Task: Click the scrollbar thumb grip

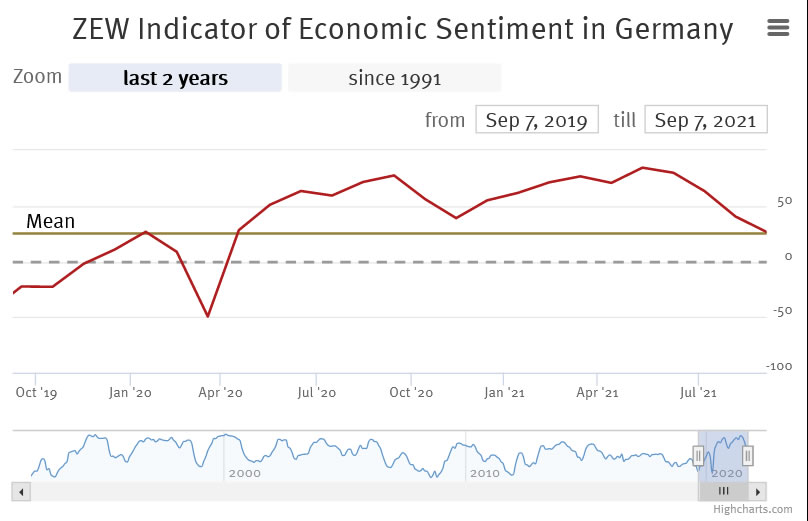Action: 723,491
